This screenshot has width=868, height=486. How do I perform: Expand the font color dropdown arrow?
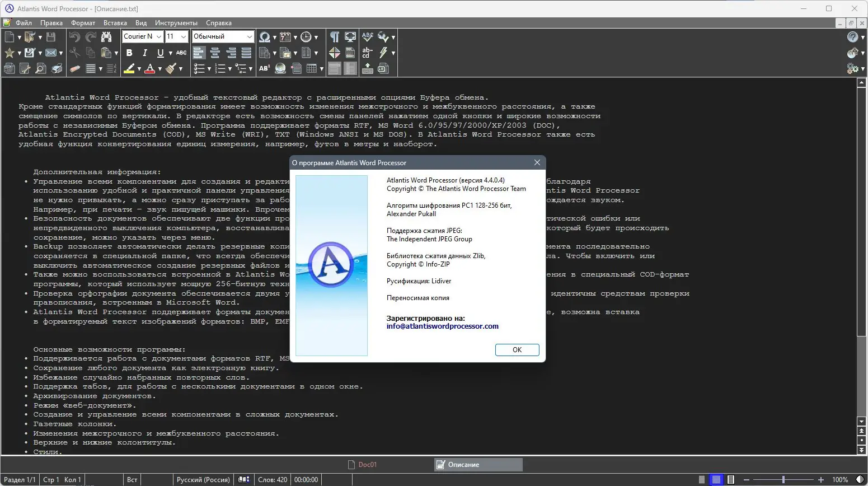tap(159, 69)
